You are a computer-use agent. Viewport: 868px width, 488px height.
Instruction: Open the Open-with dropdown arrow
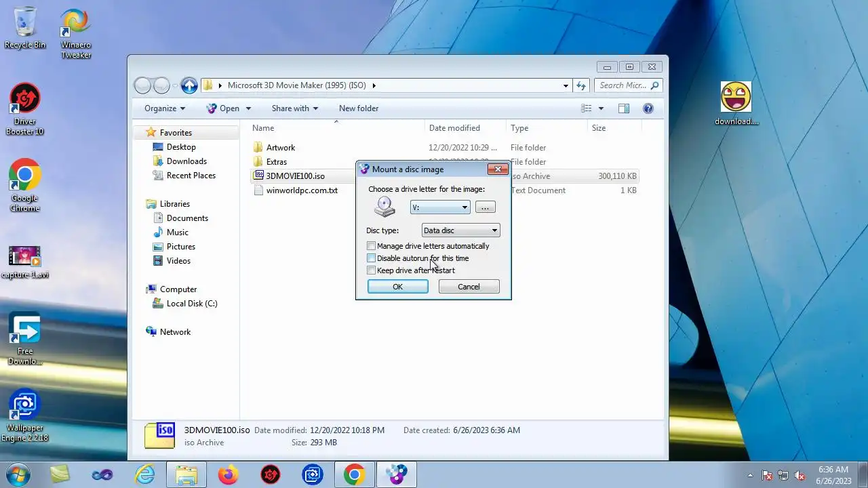coord(248,108)
